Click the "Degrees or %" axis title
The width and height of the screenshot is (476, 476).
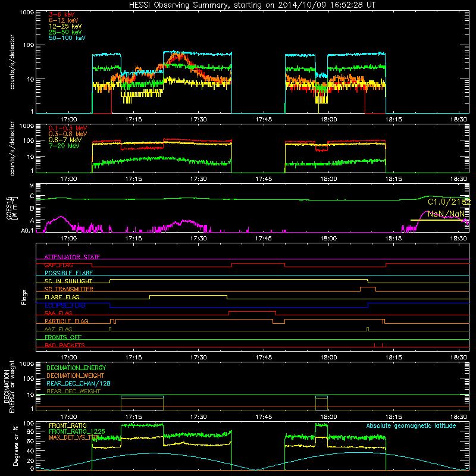[15, 446]
